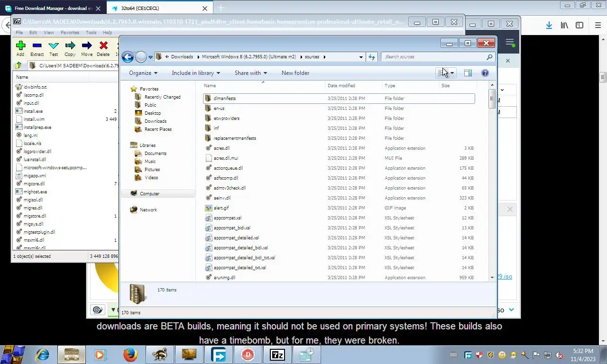Click the Downloads breadcrumb in address bar

click(182, 57)
